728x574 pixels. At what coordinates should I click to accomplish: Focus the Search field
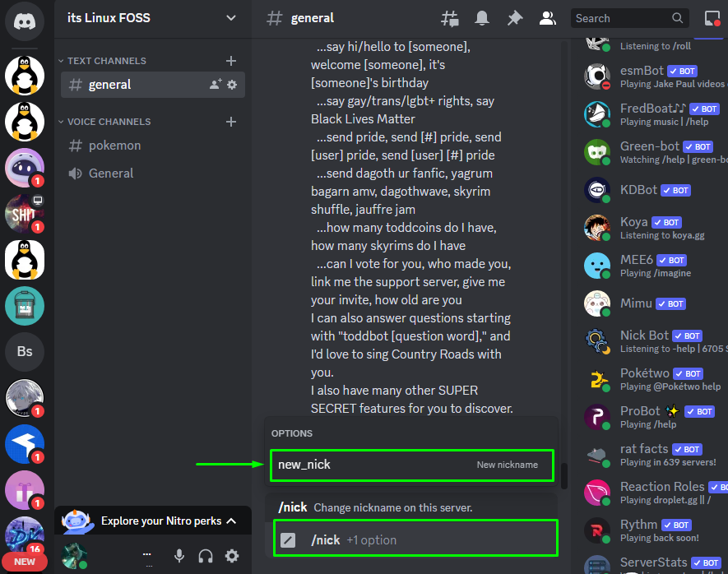[629, 18]
